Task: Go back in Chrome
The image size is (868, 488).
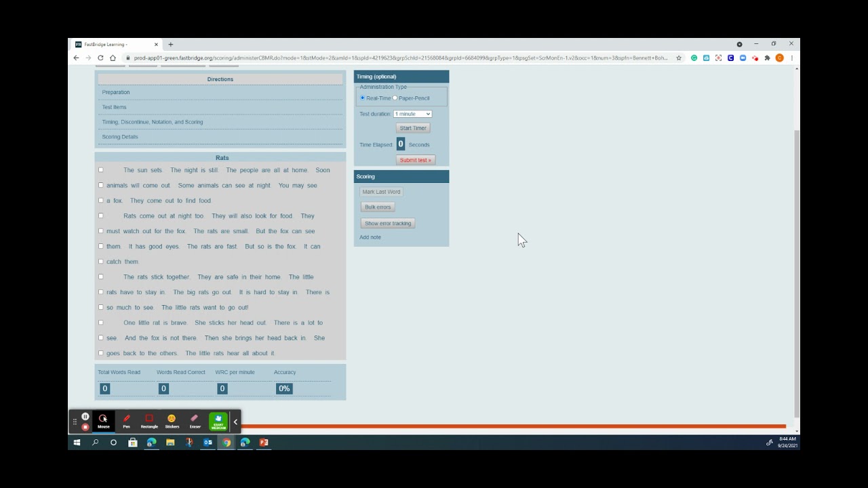Action: [76, 58]
